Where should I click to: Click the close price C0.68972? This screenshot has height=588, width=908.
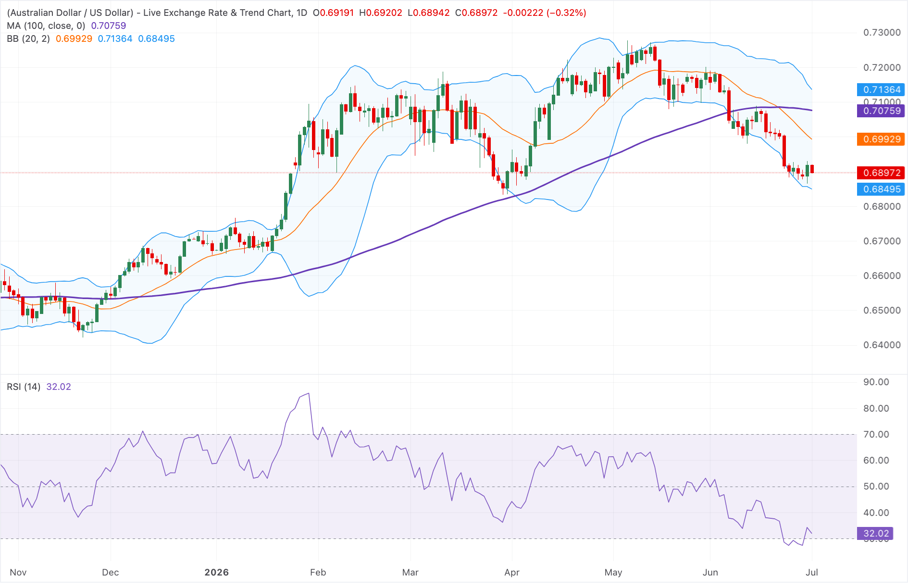point(476,13)
